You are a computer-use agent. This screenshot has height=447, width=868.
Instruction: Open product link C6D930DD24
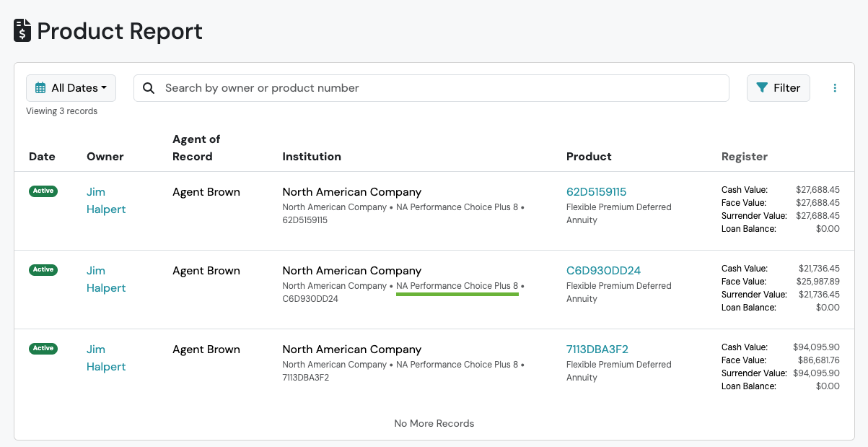pos(604,271)
